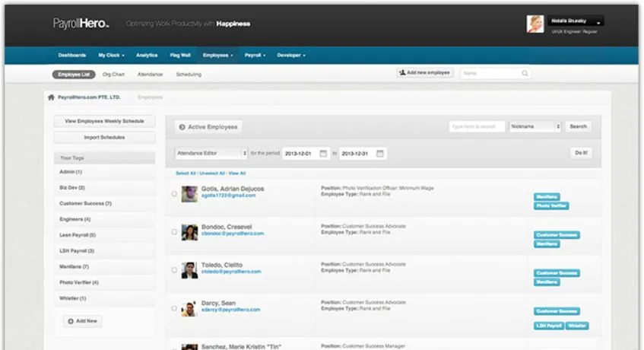Open Darcy, Sean profile photo

189,308
